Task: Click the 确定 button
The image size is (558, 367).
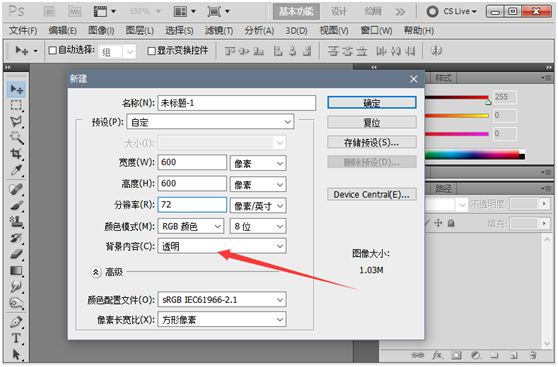Action: point(372,103)
